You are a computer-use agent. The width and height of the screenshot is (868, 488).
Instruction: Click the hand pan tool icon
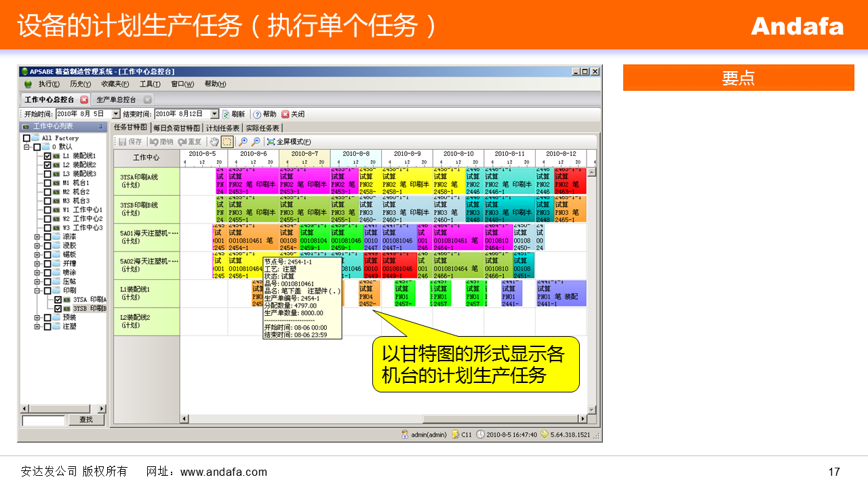click(214, 142)
